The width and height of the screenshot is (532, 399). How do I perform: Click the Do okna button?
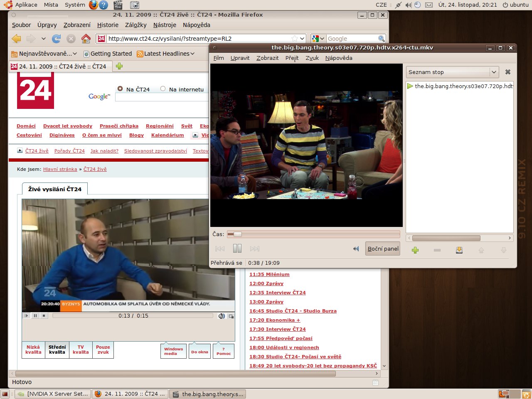coord(199,351)
